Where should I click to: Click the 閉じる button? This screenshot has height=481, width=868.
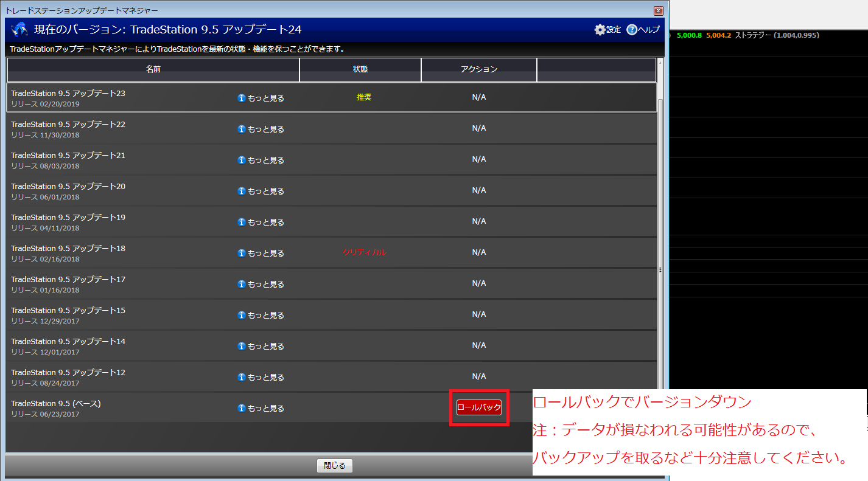click(x=335, y=466)
